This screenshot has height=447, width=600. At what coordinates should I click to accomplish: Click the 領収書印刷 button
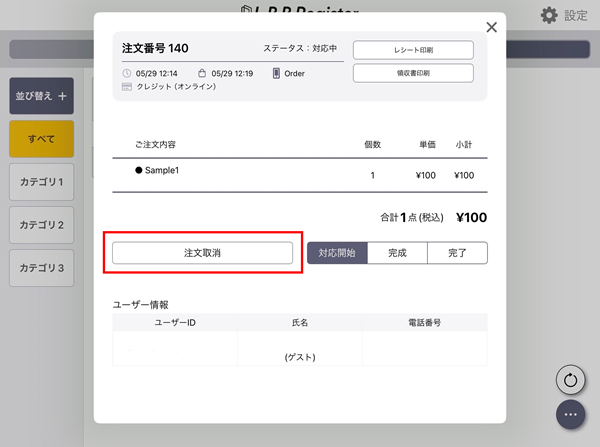413,72
